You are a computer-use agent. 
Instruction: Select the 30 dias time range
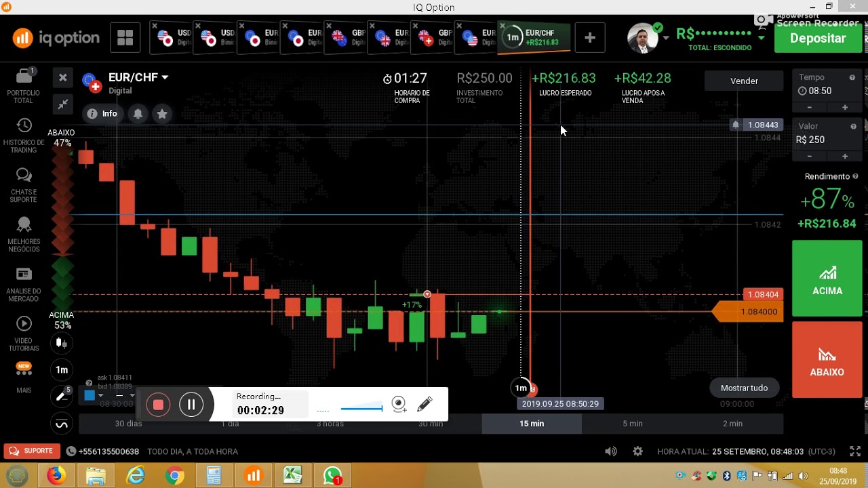(x=129, y=424)
